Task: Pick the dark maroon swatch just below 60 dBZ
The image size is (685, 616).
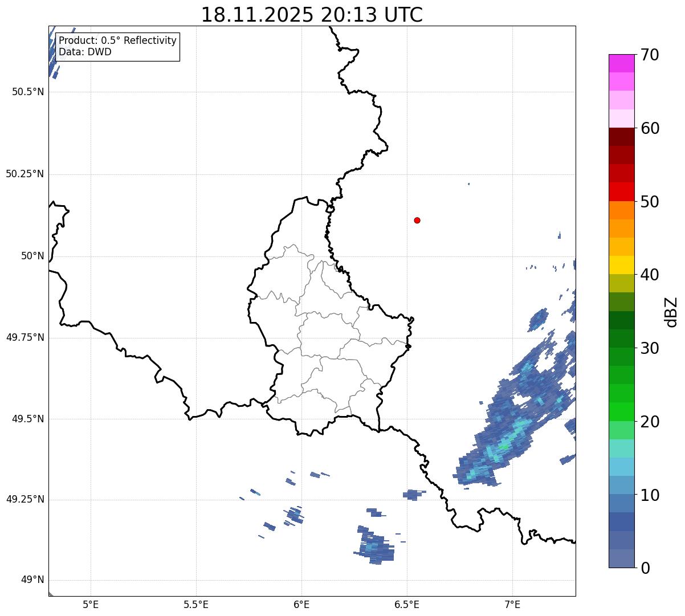Action: [x=622, y=137]
